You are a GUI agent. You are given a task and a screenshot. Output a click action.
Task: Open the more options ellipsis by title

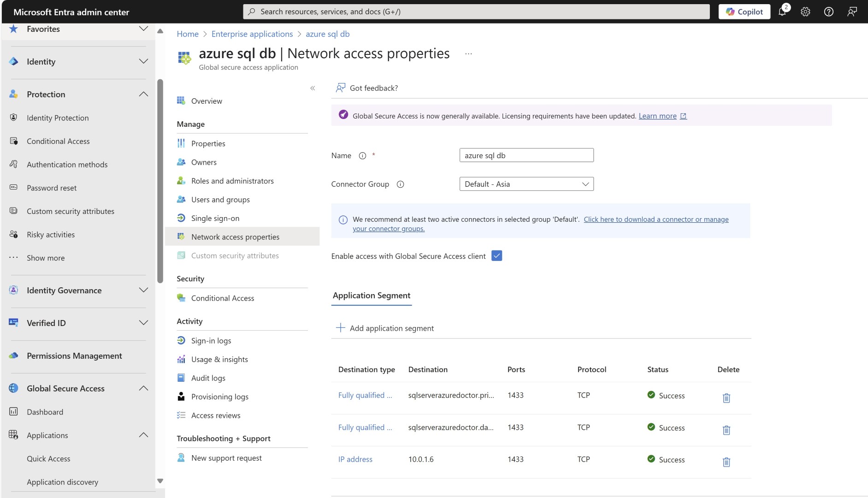coord(468,54)
